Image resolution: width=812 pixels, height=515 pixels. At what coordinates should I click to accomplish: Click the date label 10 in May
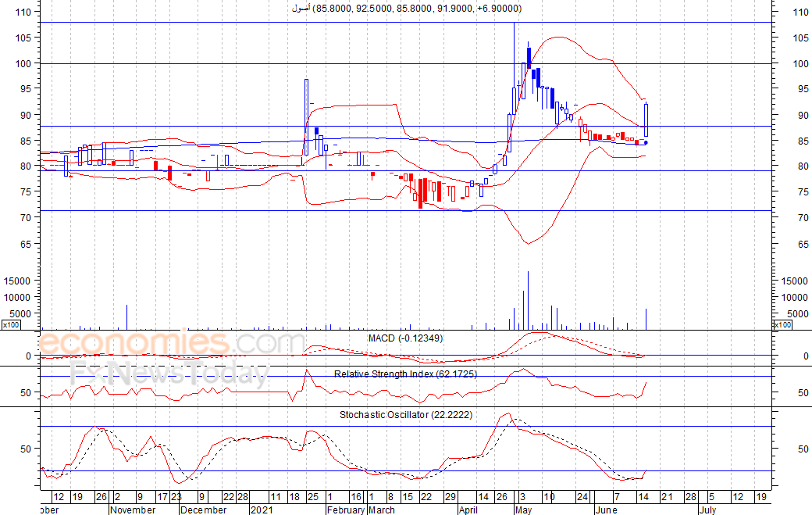[x=550, y=497]
